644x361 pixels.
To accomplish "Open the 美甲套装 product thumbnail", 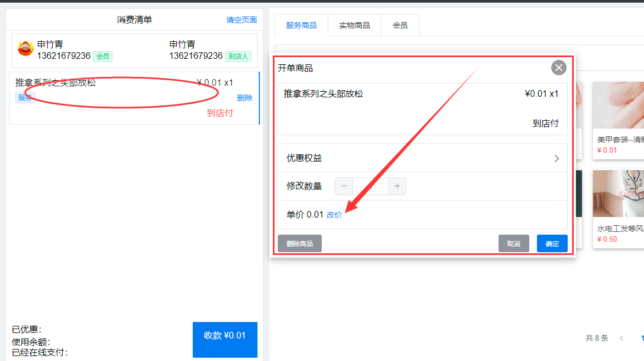I will click(618, 105).
